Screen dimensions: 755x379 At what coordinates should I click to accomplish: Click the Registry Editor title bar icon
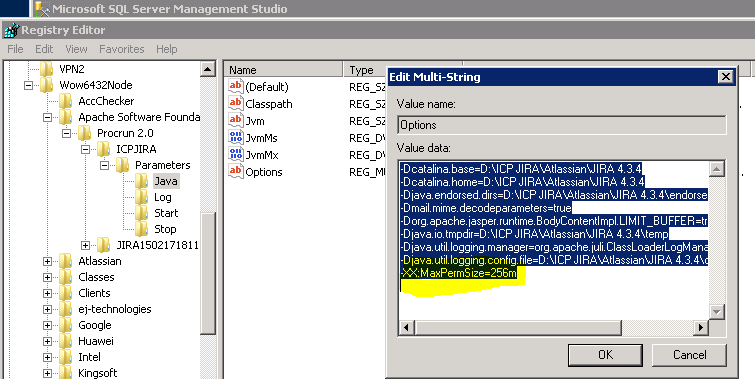pos(11,30)
